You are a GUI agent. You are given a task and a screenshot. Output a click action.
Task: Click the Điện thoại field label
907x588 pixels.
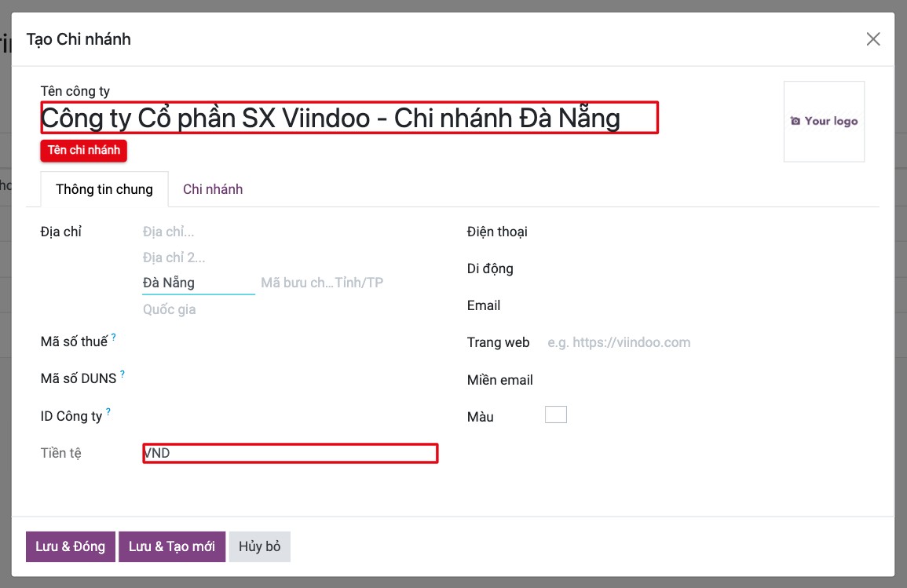tap(497, 232)
